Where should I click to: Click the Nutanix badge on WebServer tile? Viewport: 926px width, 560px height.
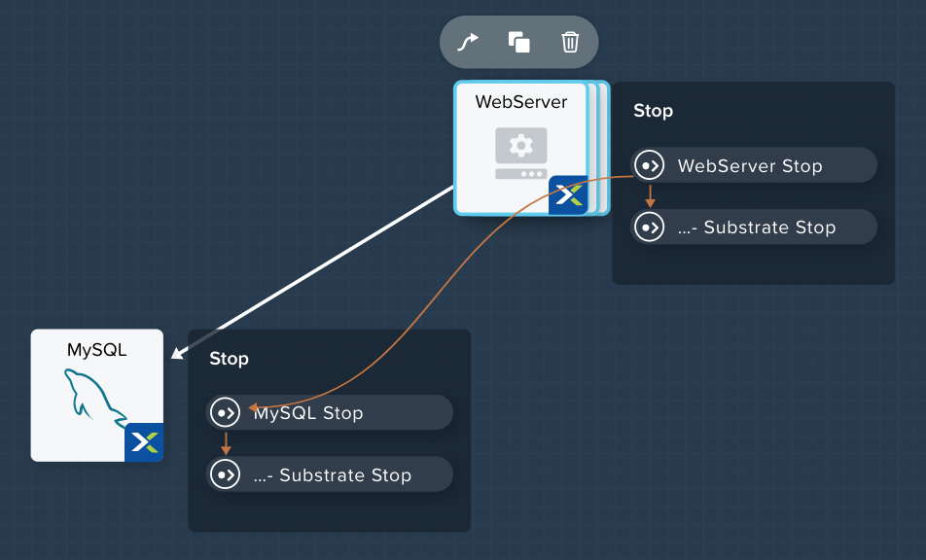[568, 194]
